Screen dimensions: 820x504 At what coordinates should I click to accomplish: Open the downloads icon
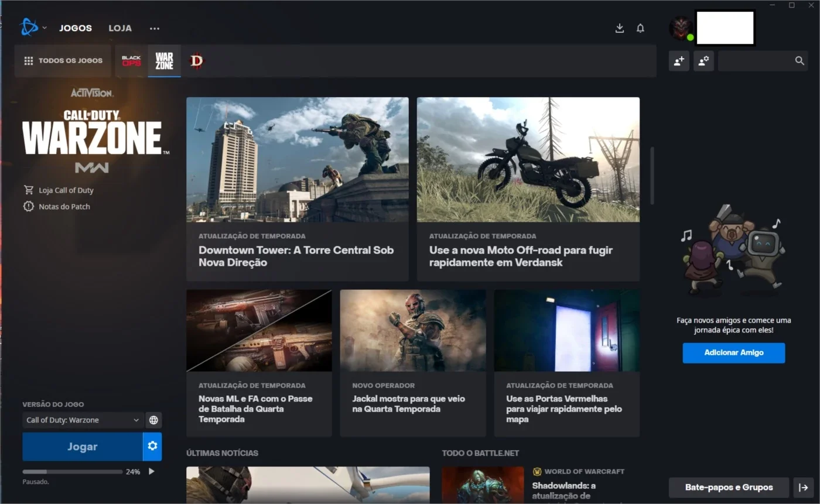620,28
